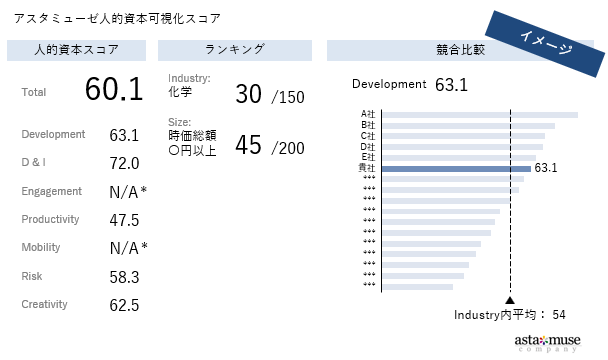Click the highlighted 貴社 bar in chart

click(x=456, y=169)
